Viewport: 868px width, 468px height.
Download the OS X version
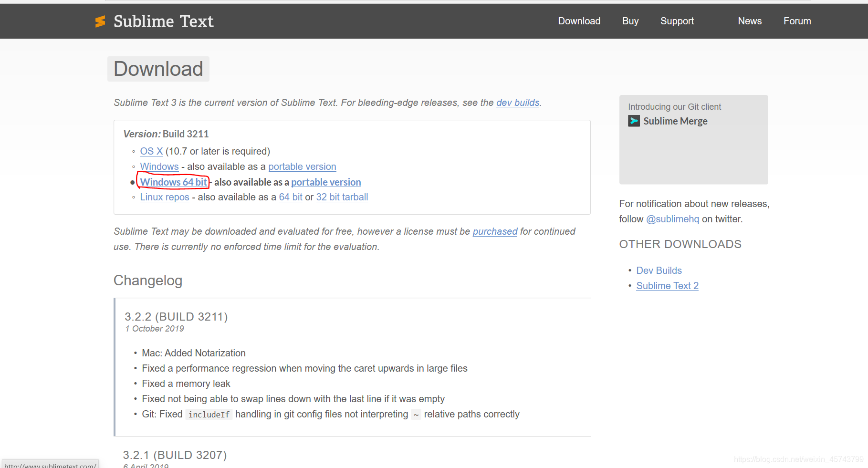point(151,151)
